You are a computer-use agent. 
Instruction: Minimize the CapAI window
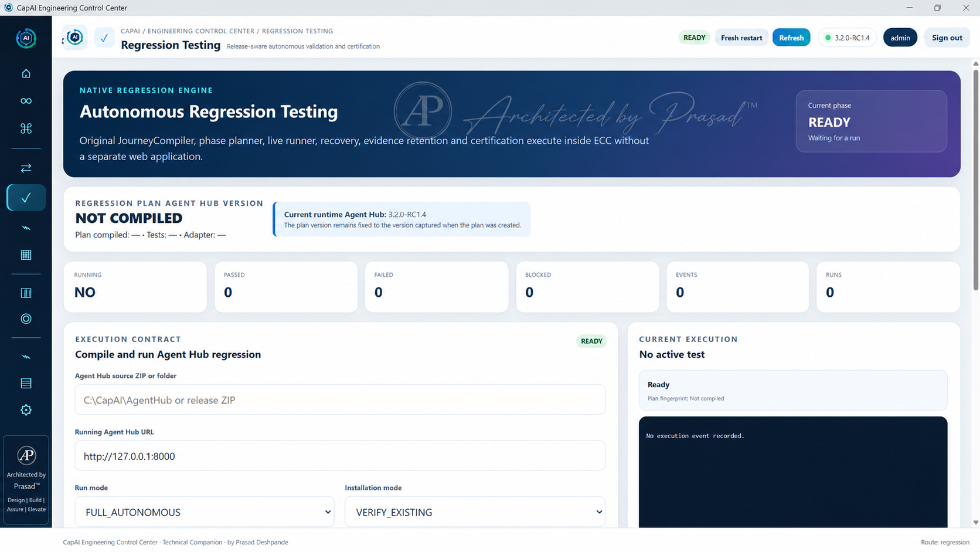[910, 8]
